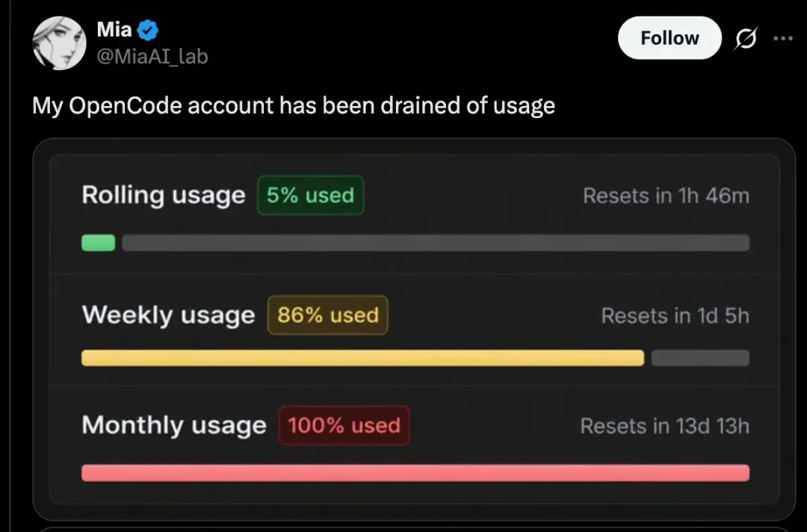Click the red Monthly usage progress bar
Viewport: 807px width, 532px height.
(x=415, y=473)
